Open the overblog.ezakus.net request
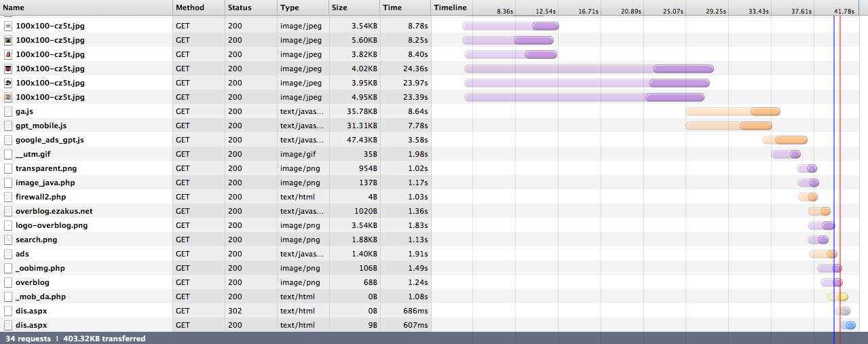Image resolution: width=868 pixels, height=344 pixels. click(x=54, y=211)
